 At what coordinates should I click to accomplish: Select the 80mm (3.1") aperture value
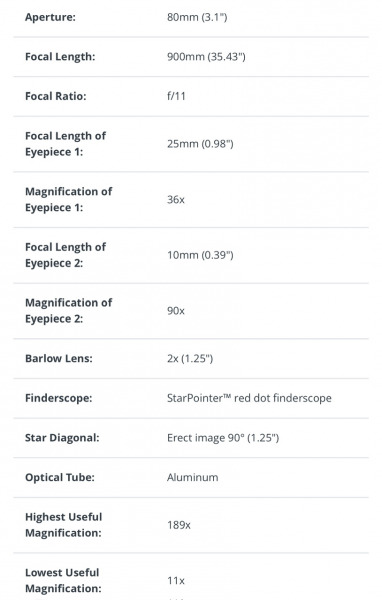pyautogui.click(x=197, y=17)
